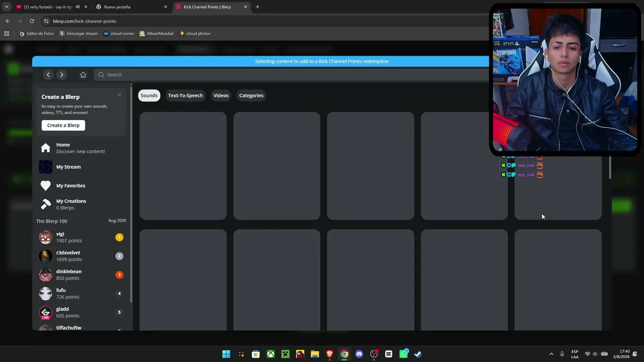Open the Editor de Fotos bookmark
The image size is (644, 362).
point(36,34)
